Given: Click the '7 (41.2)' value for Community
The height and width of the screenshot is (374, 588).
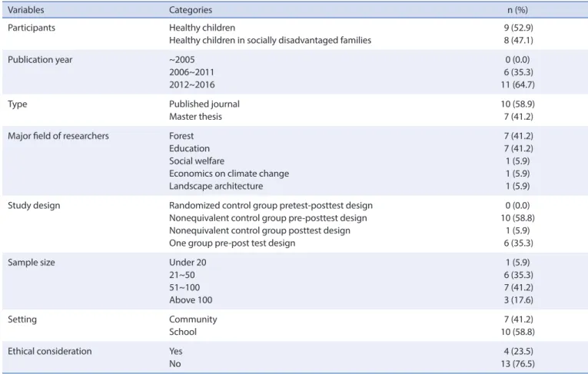Looking at the screenshot, I should point(518,319).
